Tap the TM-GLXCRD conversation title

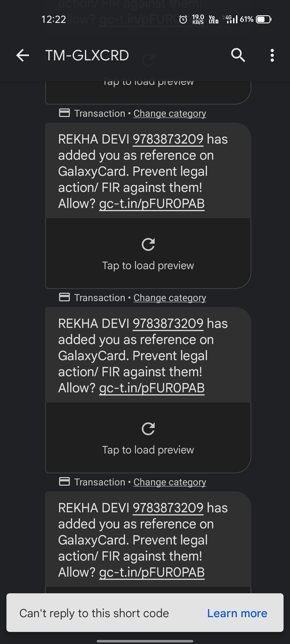(87, 56)
